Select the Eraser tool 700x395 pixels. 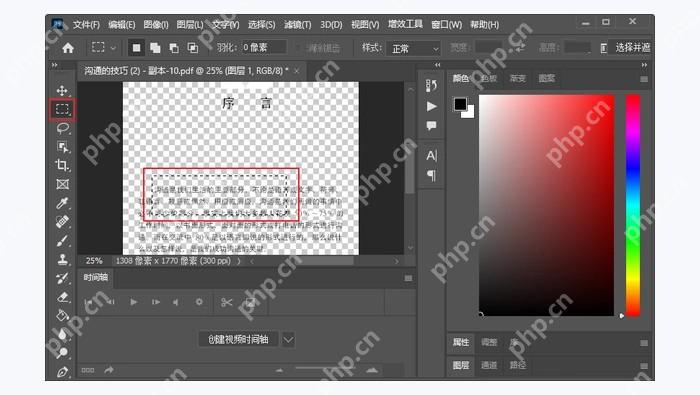coord(62,297)
